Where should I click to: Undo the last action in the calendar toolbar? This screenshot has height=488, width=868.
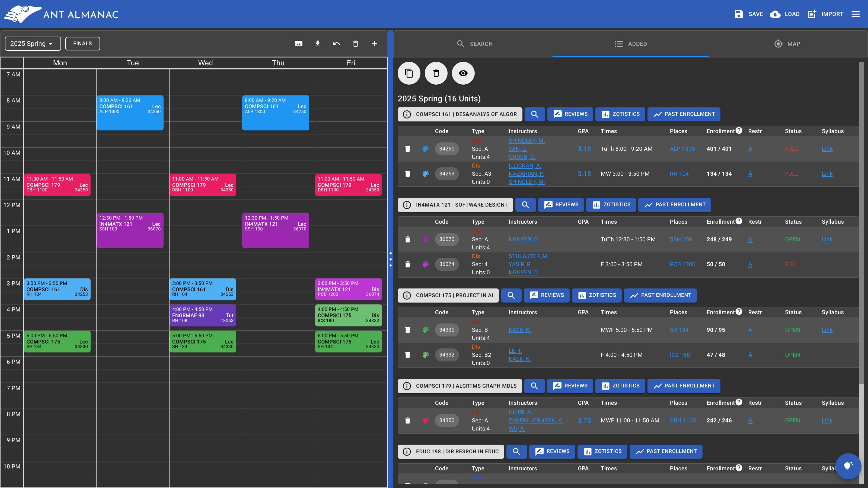point(336,44)
